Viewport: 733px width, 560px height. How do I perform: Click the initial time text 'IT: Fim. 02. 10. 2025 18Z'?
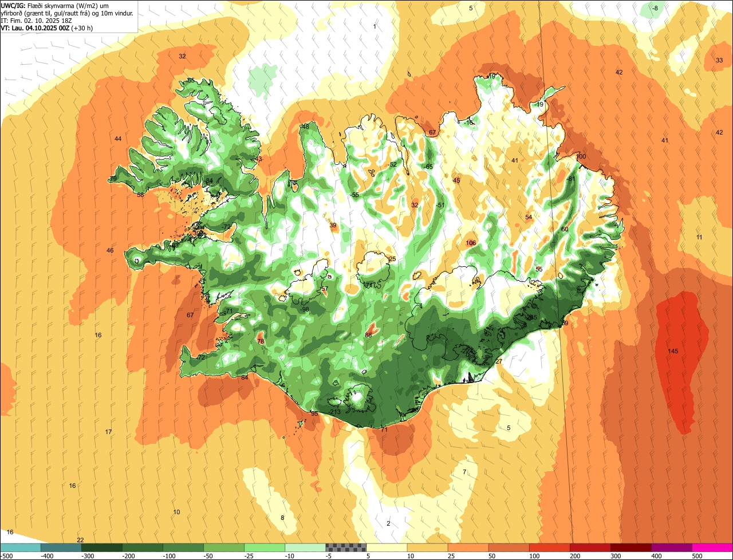[x=36, y=20]
